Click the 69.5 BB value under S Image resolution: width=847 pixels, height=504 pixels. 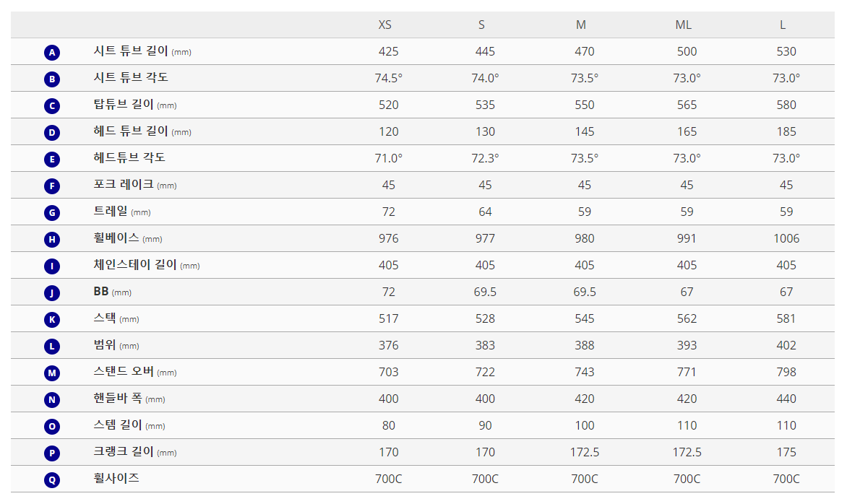tap(485, 292)
